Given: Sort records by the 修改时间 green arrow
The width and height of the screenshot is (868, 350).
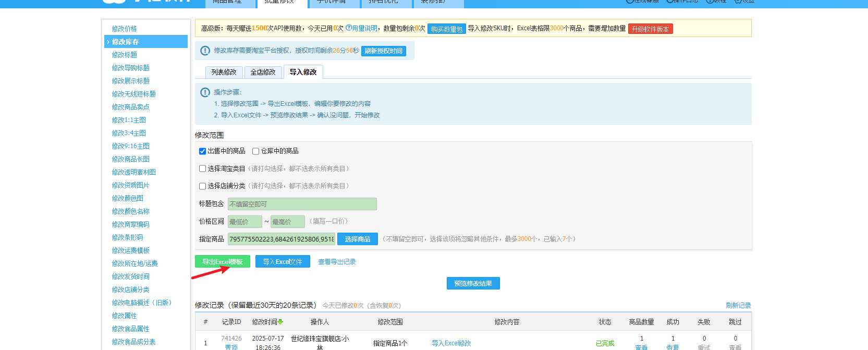Looking at the screenshot, I should (280, 322).
